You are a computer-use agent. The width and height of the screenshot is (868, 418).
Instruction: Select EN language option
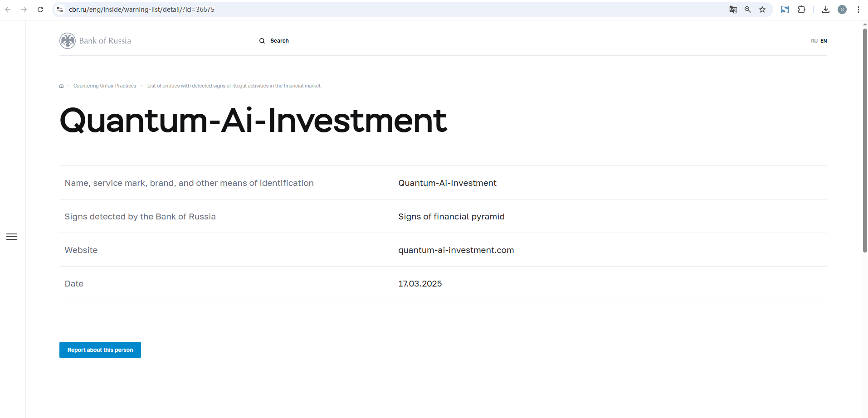824,41
